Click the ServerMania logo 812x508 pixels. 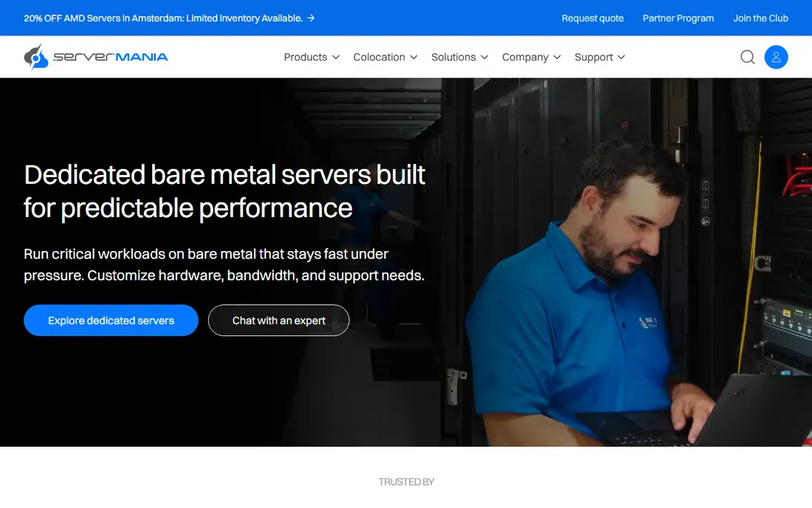96,57
